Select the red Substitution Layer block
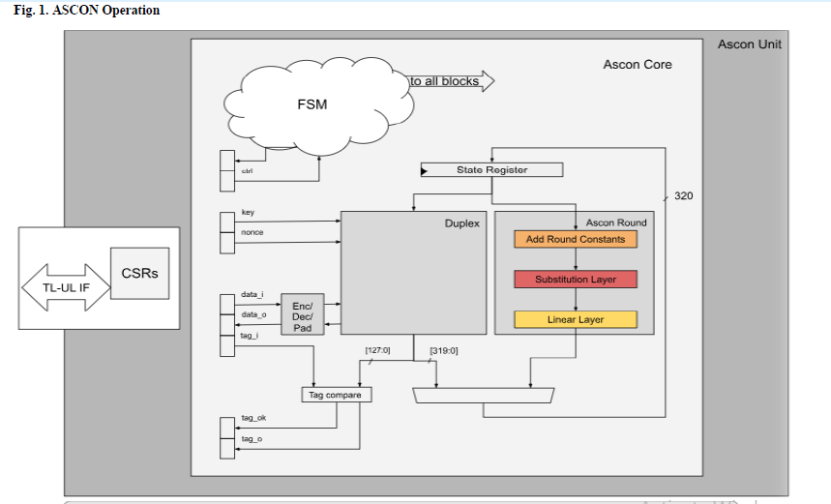 (575, 280)
